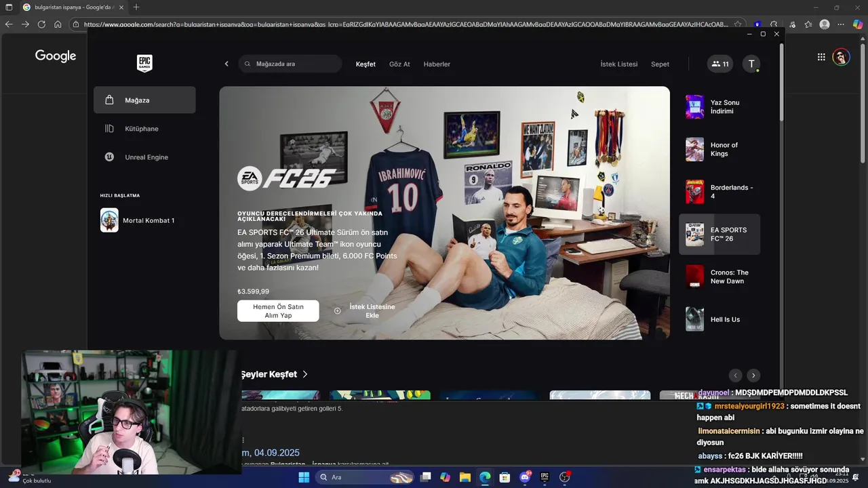This screenshot has width=868, height=488.
Task: Click Hemen Ön Satın Alım Yap button
Action: point(278,311)
